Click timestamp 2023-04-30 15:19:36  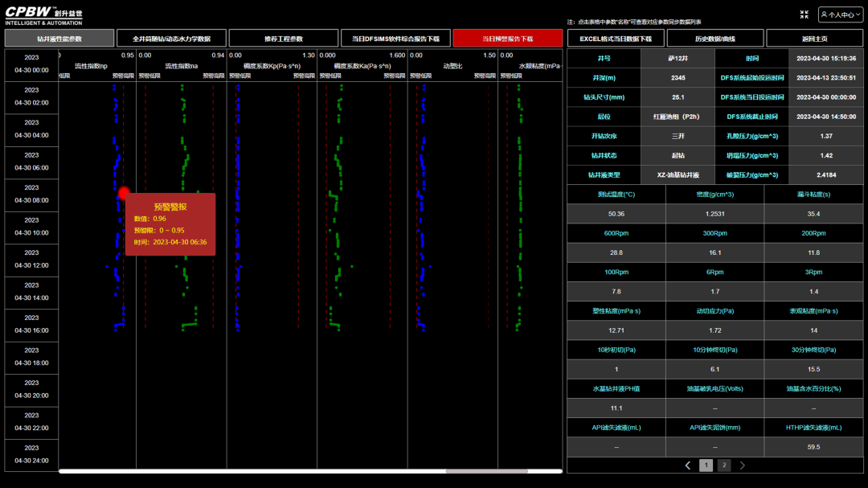point(826,58)
